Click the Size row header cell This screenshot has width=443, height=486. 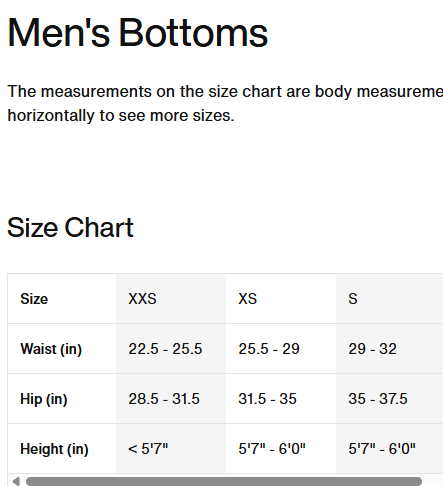coord(62,299)
